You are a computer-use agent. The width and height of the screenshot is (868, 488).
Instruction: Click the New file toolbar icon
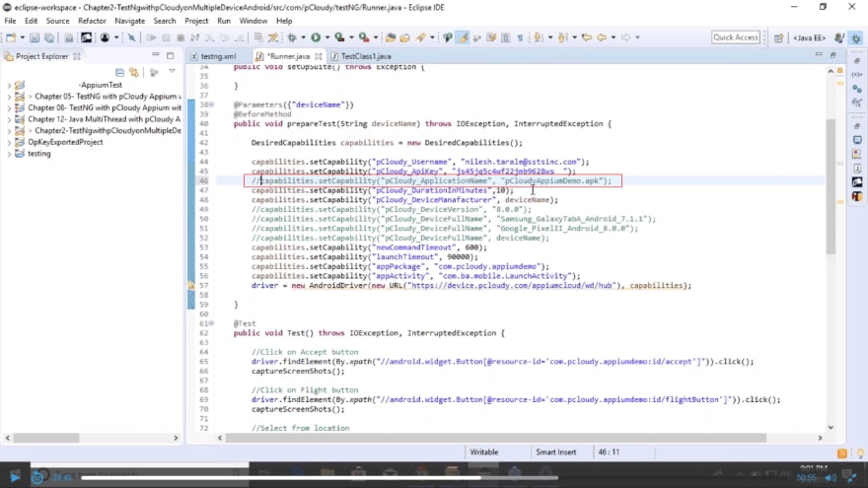coord(11,37)
